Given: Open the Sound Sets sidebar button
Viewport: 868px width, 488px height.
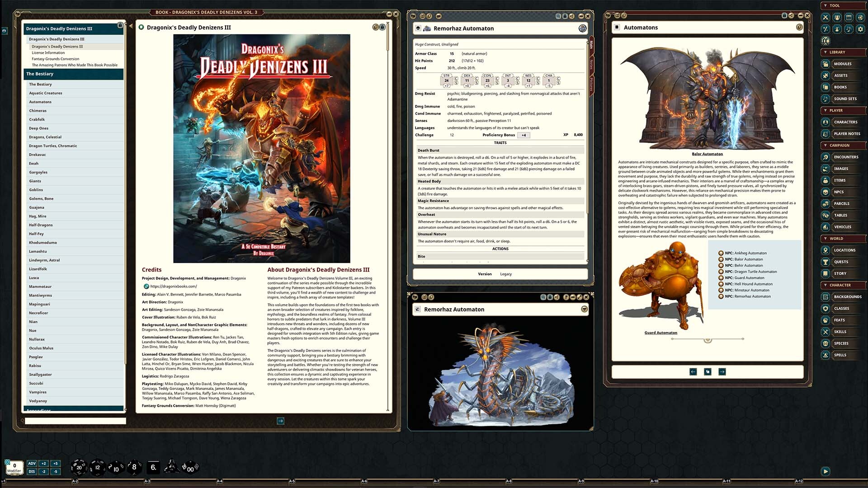Looking at the screenshot, I should (844, 99).
